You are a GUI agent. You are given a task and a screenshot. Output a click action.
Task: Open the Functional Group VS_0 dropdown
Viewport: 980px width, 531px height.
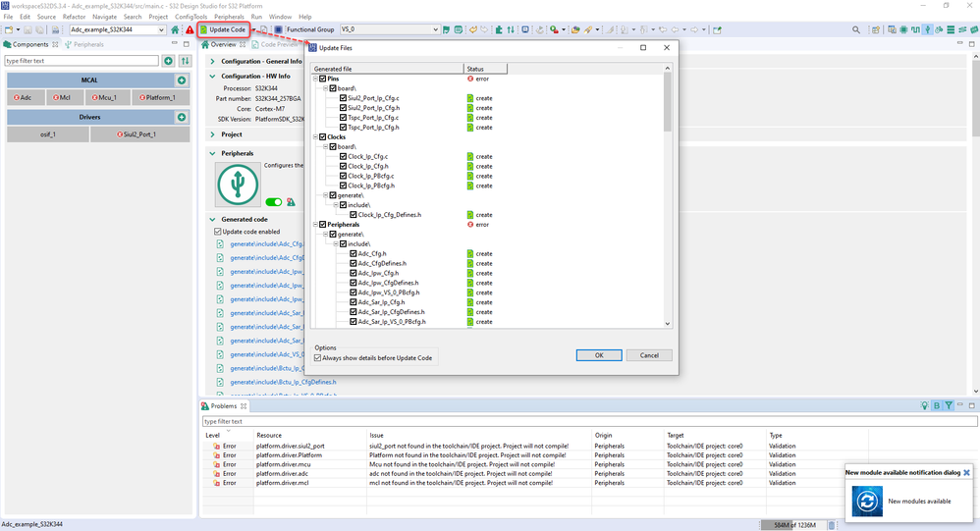click(x=390, y=29)
